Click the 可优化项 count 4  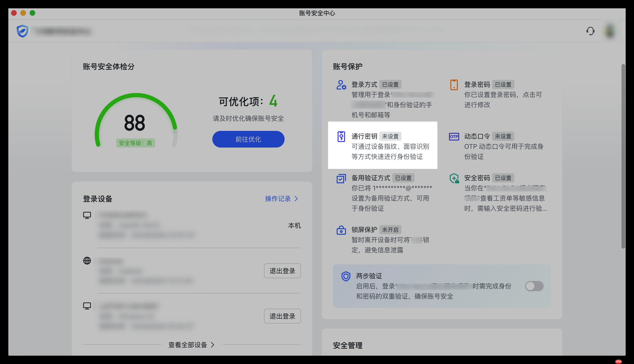coord(273,101)
